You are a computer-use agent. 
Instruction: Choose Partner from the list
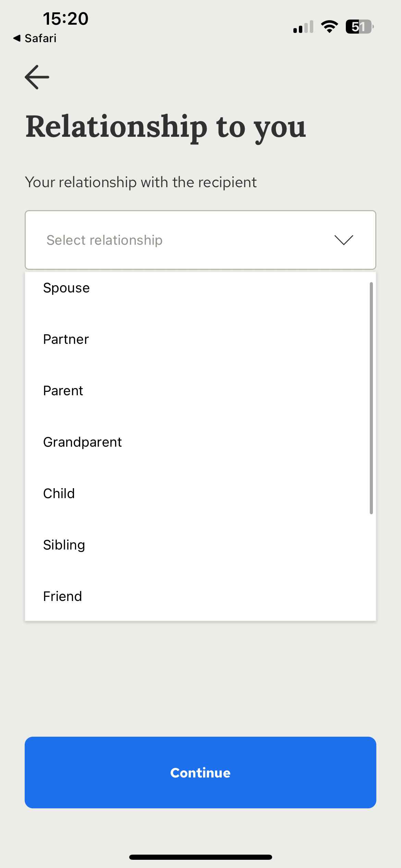pyautogui.click(x=200, y=339)
